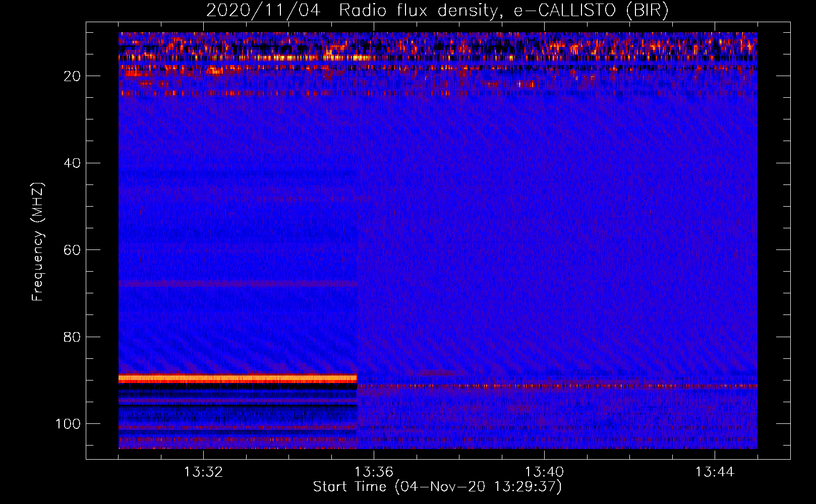
Task: Click the 40 MHz frequency tick label
Action: coord(72,163)
